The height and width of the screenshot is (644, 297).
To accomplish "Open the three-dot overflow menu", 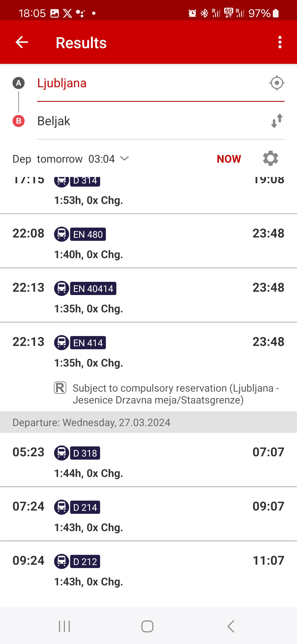I will pyautogui.click(x=280, y=42).
